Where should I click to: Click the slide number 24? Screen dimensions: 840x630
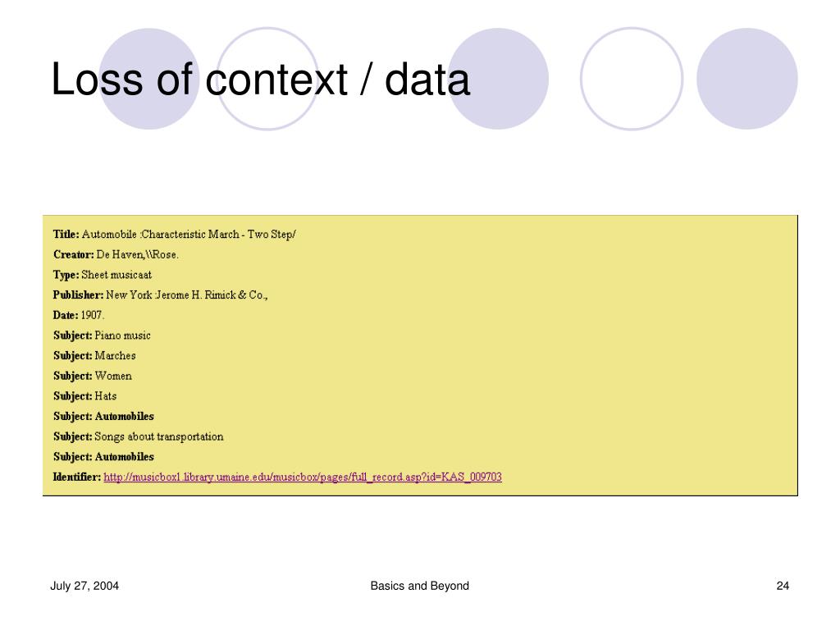(783, 586)
